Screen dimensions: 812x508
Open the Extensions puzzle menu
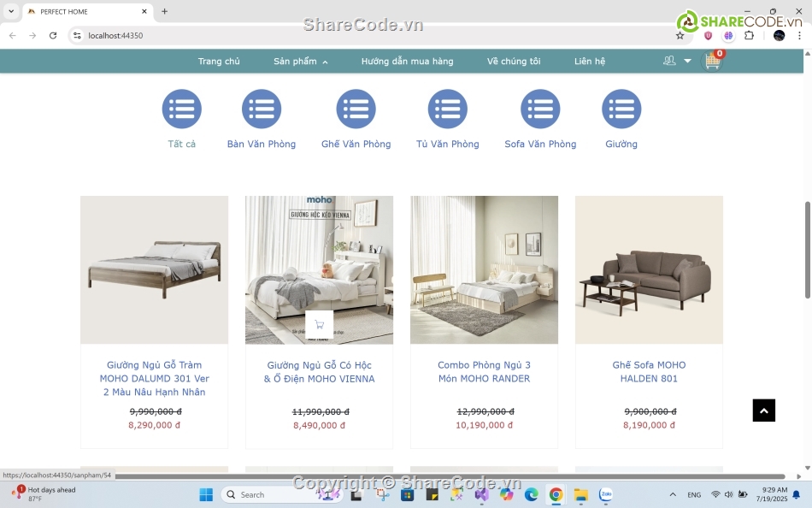pyautogui.click(x=749, y=35)
